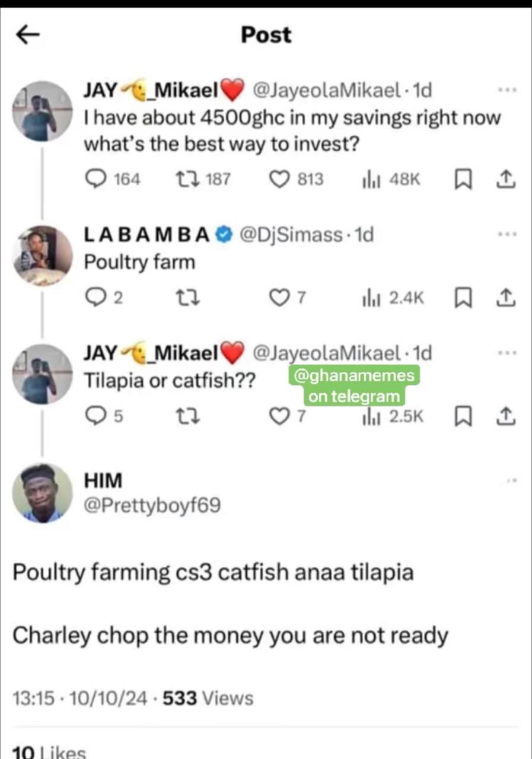Reply to the Tilapia or catfish post

(x=95, y=417)
